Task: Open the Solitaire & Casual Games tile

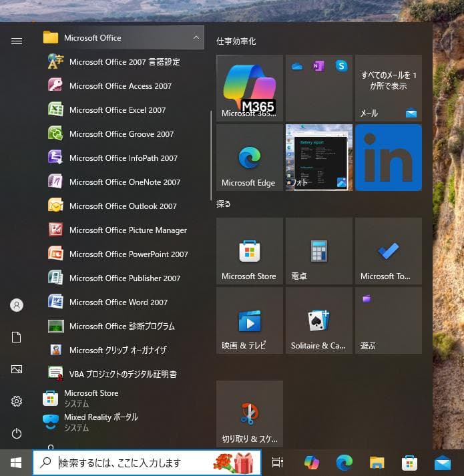Action: (x=319, y=320)
